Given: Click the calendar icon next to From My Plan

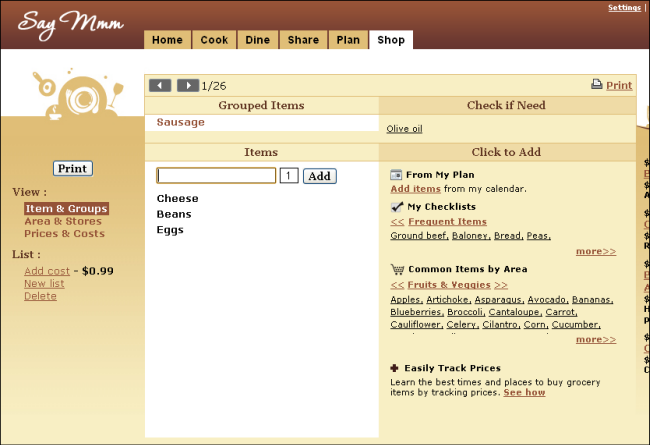Looking at the screenshot, I should point(396,174).
